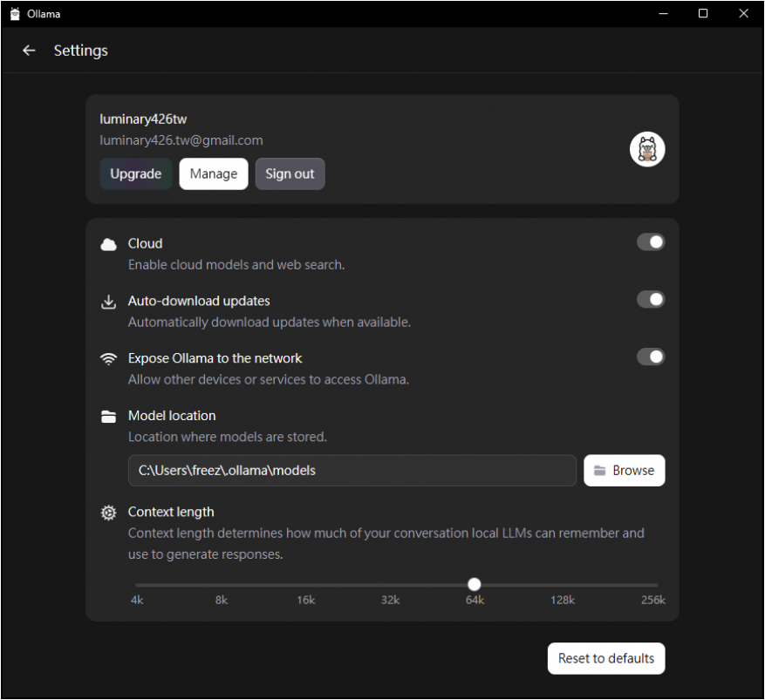765x700 pixels.
Task: Maximize the Ollama window
Action: click(703, 14)
